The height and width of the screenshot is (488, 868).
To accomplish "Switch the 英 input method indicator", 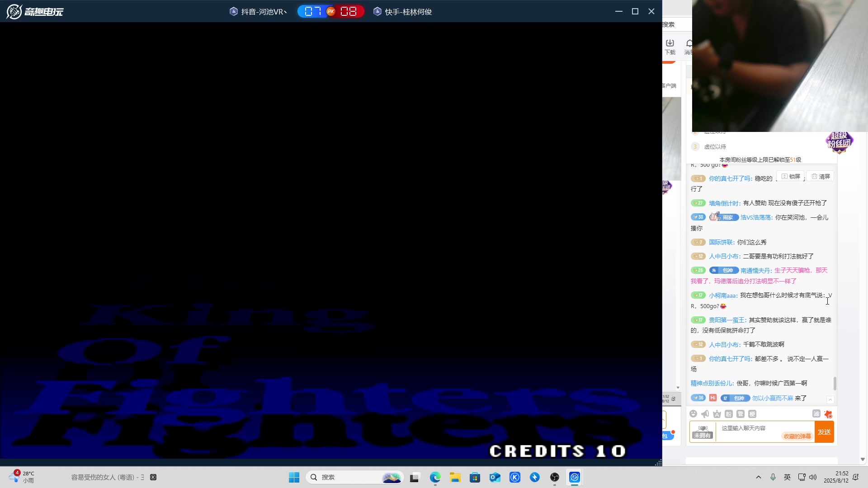I will click(788, 477).
